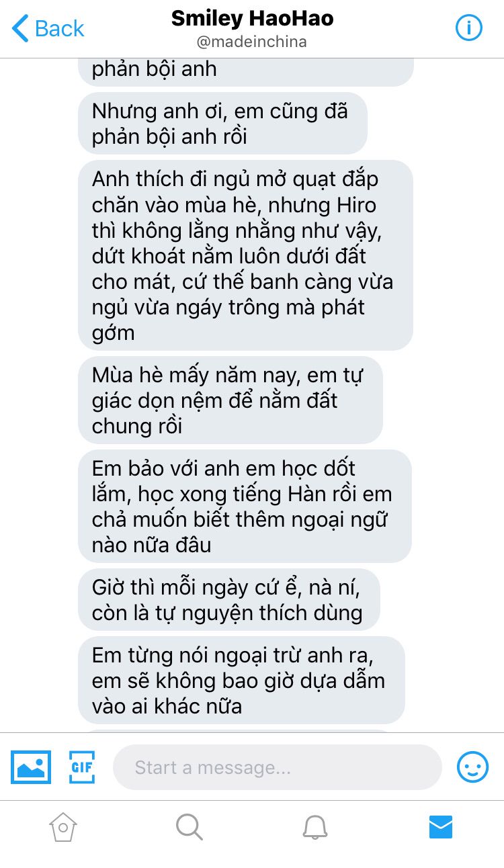Go to Home tab icon
This screenshot has height=868, width=504.
62,827
